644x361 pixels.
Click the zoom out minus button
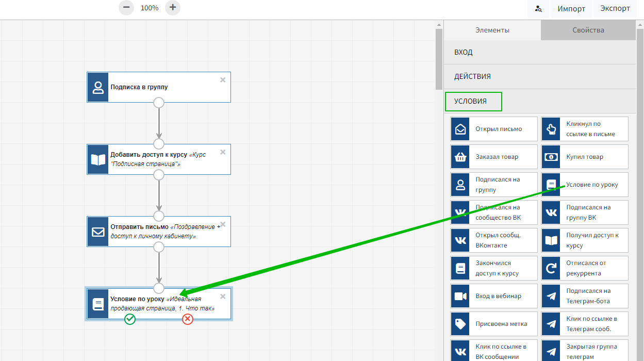126,8
